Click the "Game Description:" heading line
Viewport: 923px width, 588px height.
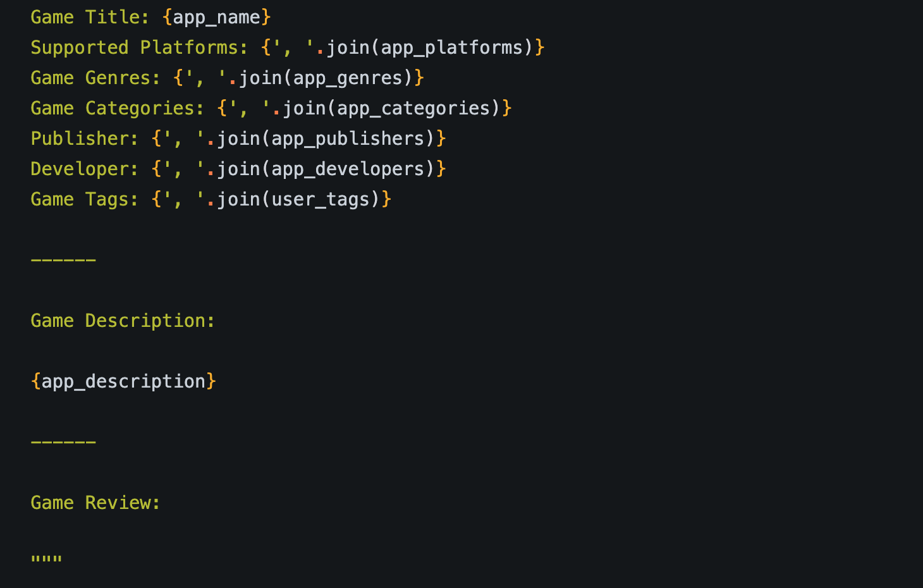point(123,321)
